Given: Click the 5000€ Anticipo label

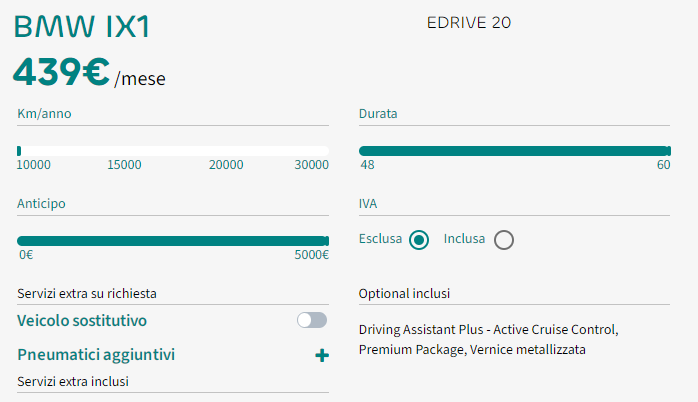Looking at the screenshot, I should point(311,255).
